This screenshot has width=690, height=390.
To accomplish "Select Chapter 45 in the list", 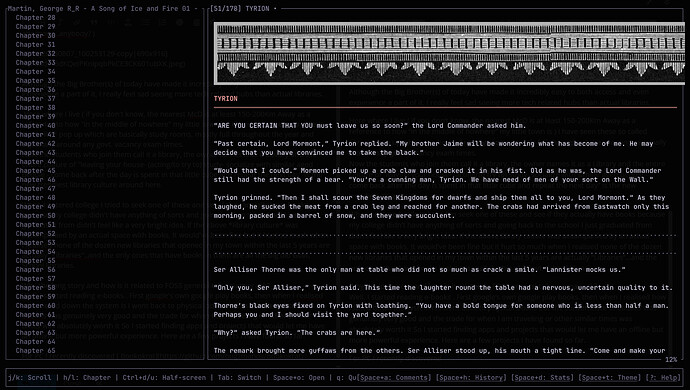I will [x=36, y=171].
